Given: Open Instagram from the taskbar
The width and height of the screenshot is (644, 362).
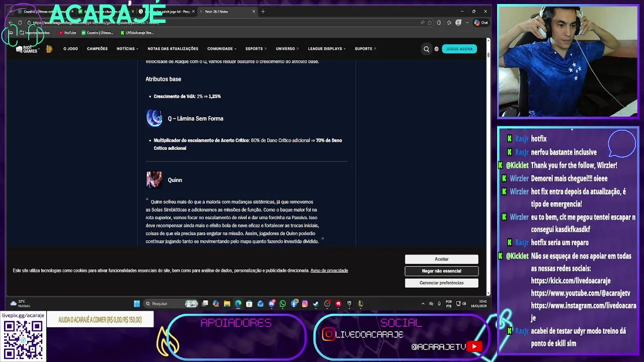Looking at the screenshot, I should 305,303.
